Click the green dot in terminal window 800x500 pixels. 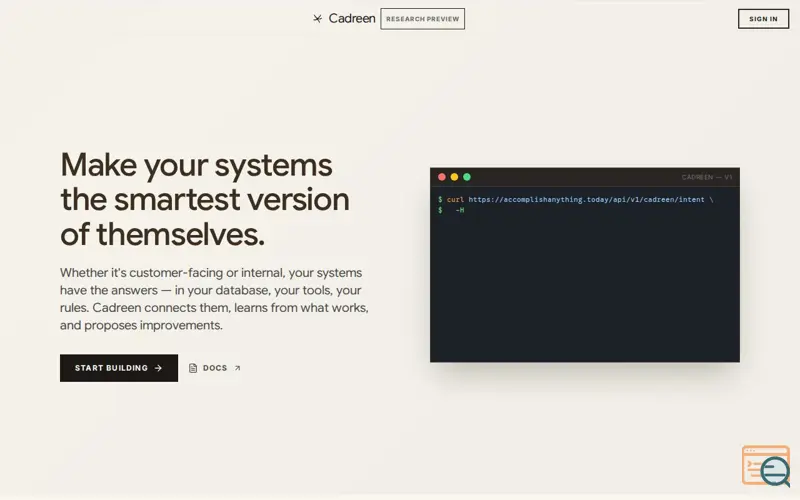[x=467, y=177]
